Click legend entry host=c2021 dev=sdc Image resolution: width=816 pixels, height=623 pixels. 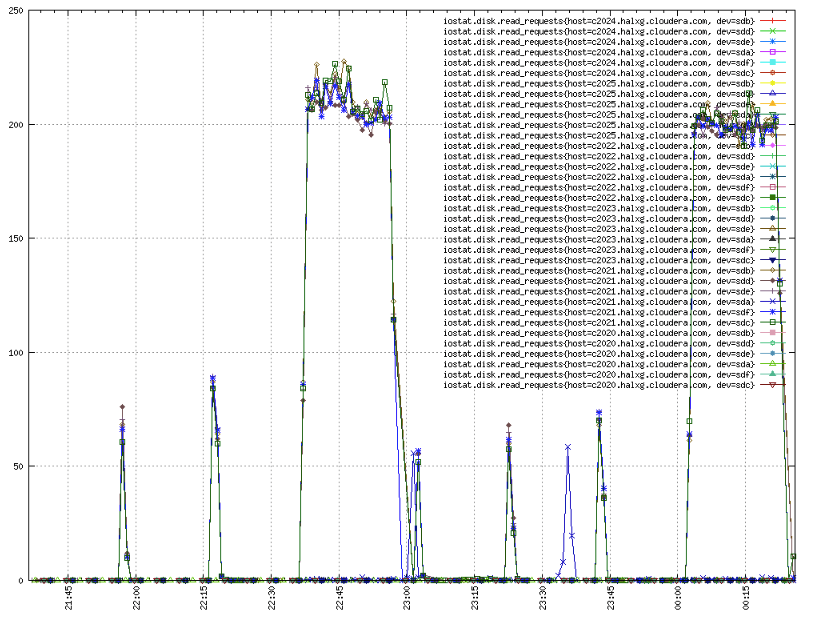point(614,323)
